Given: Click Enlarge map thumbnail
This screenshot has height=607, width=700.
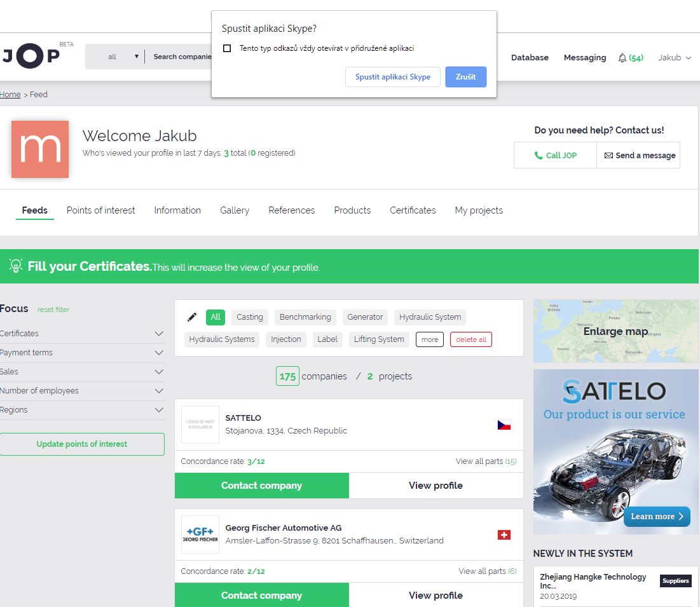Looking at the screenshot, I should [615, 331].
